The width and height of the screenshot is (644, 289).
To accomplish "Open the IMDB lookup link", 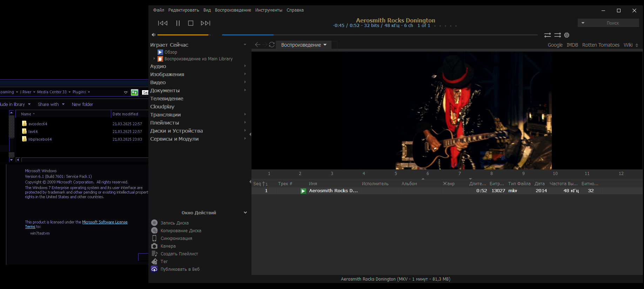I will pyautogui.click(x=572, y=45).
